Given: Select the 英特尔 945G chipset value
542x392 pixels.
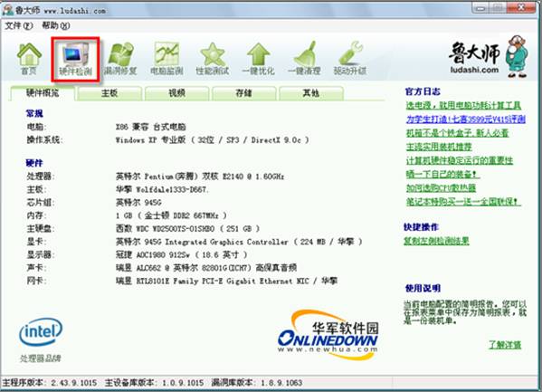Looking at the screenshot, I should pos(138,203).
